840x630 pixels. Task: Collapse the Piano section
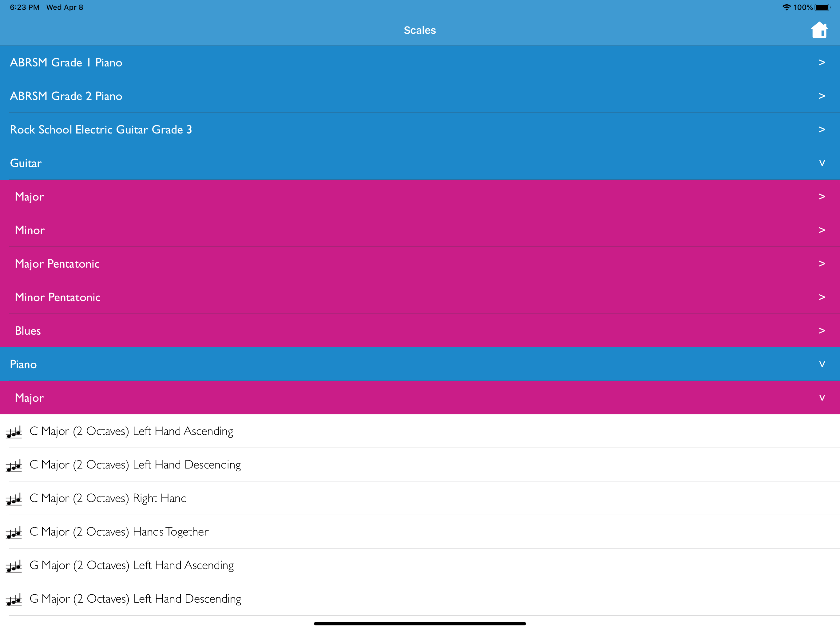[x=420, y=364]
